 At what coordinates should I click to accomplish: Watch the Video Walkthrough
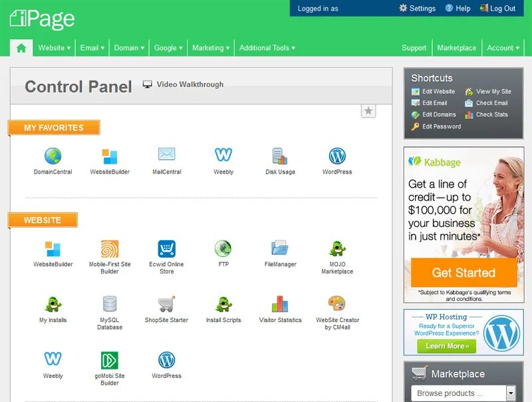(184, 85)
